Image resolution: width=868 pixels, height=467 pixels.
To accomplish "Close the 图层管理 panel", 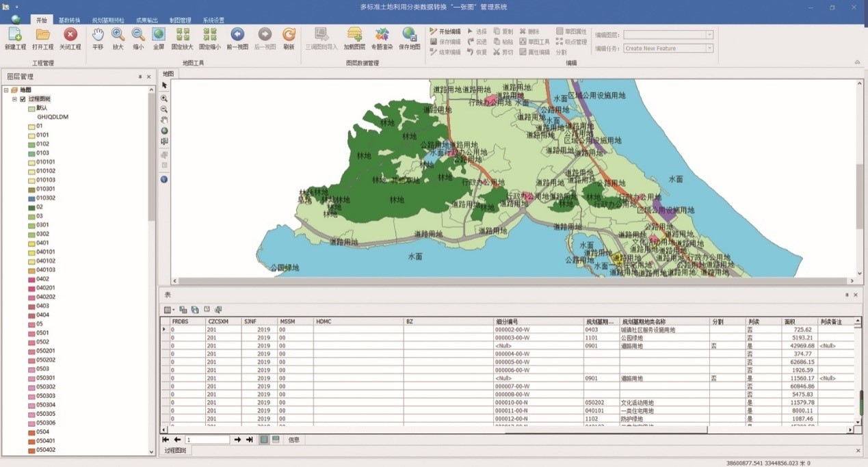I will [x=149, y=77].
